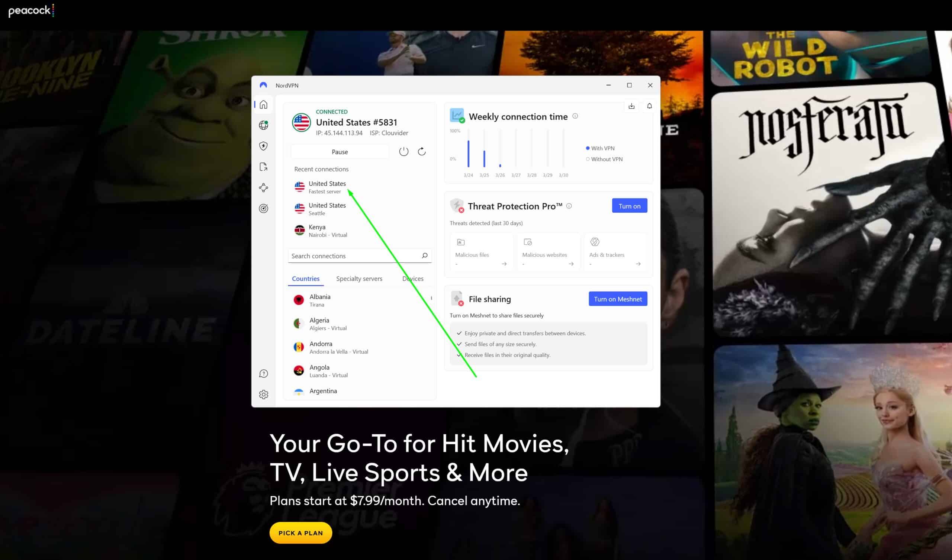The image size is (952, 560).
Task: Click the connected United States flag icon
Action: pyautogui.click(x=301, y=122)
